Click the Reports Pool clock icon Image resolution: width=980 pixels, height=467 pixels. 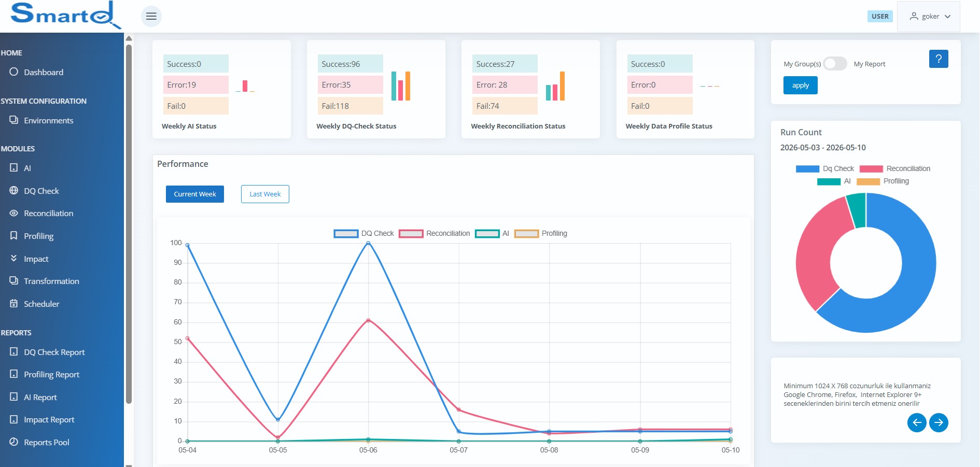14,442
